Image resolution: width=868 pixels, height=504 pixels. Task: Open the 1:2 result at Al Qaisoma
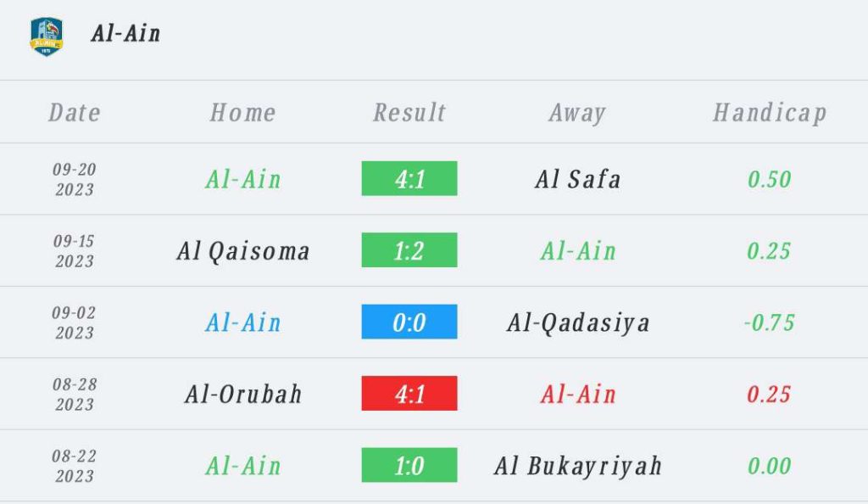(409, 251)
